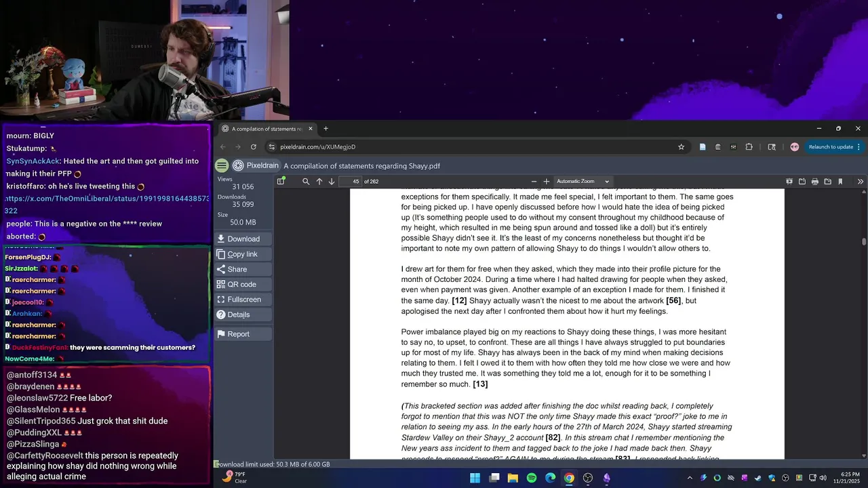Open a new browser tab
This screenshot has height=488, width=868.
tap(325, 129)
